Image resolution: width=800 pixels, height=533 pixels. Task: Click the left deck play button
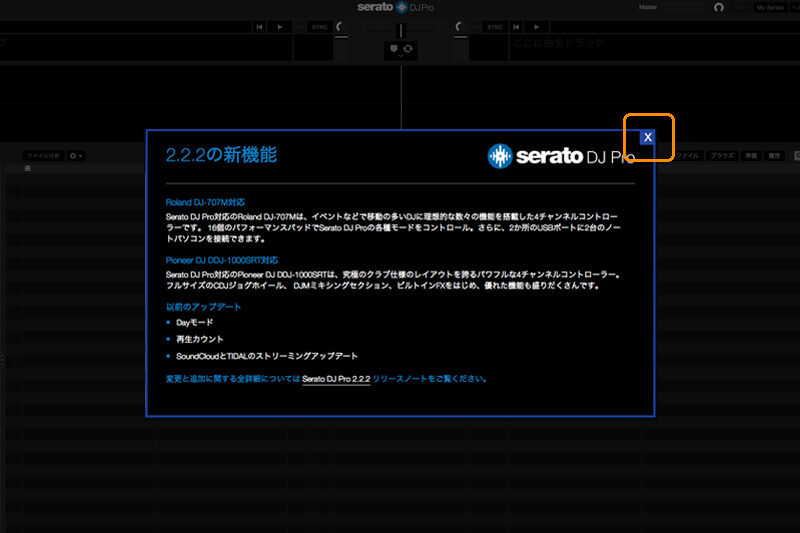tap(280, 27)
